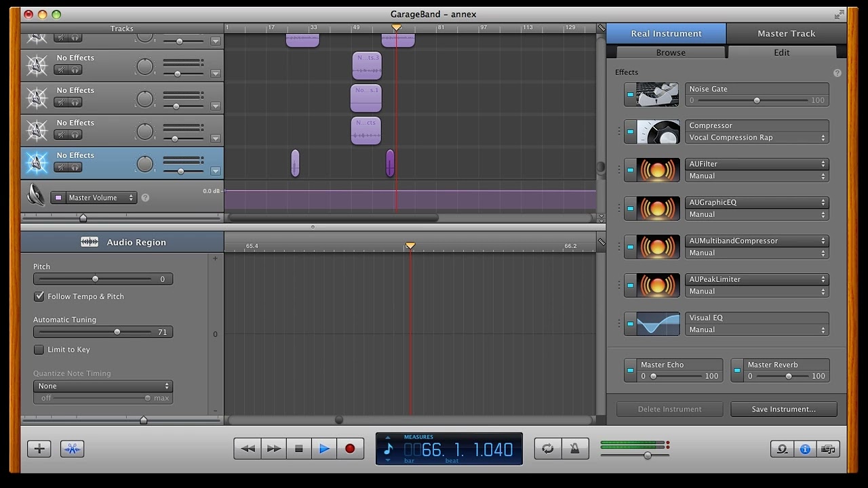Viewport: 868px width, 488px height.
Task: Toggle the track editor scissors button
Action: pyautogui.click(x=73, y=449)
